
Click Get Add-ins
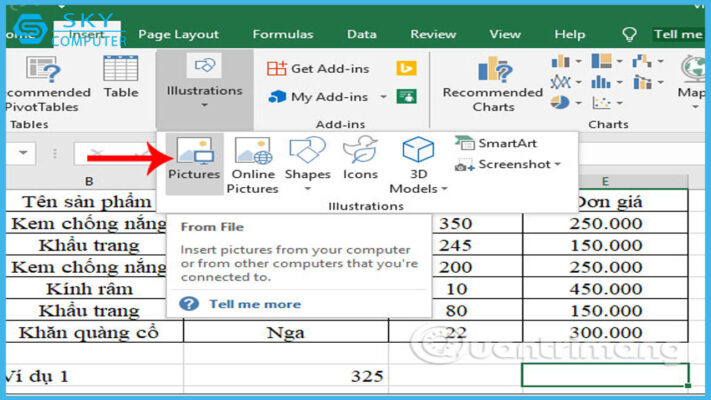click(318, 68)
